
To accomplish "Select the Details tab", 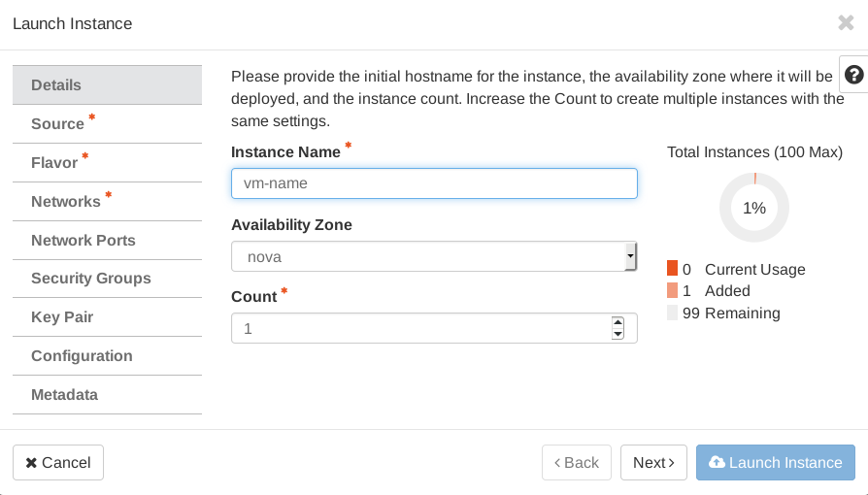I will 107,85.
